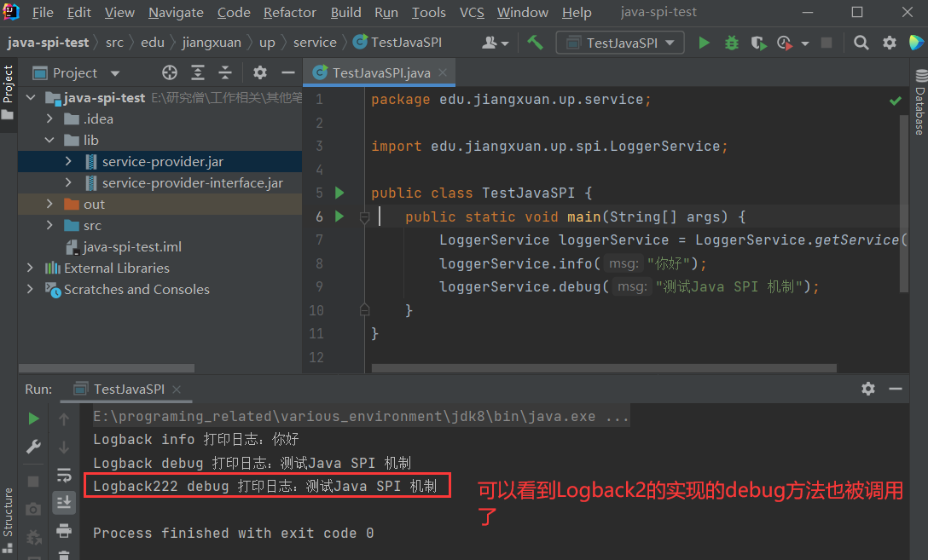928x560 pixels.
Task: Open the Help menu
Action: coord(577,12)
